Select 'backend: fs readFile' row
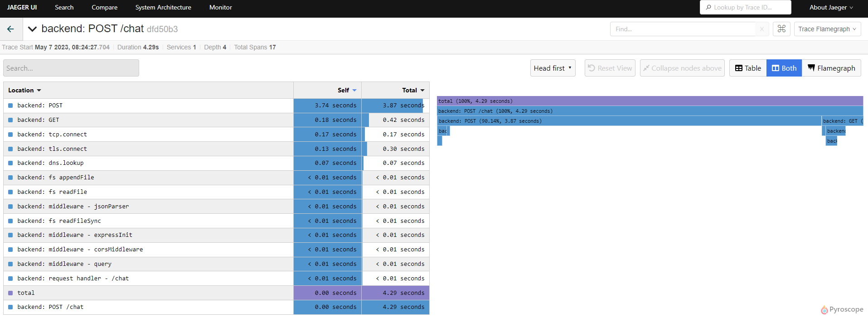The image size is (868, 332). [x=216, y=192]
